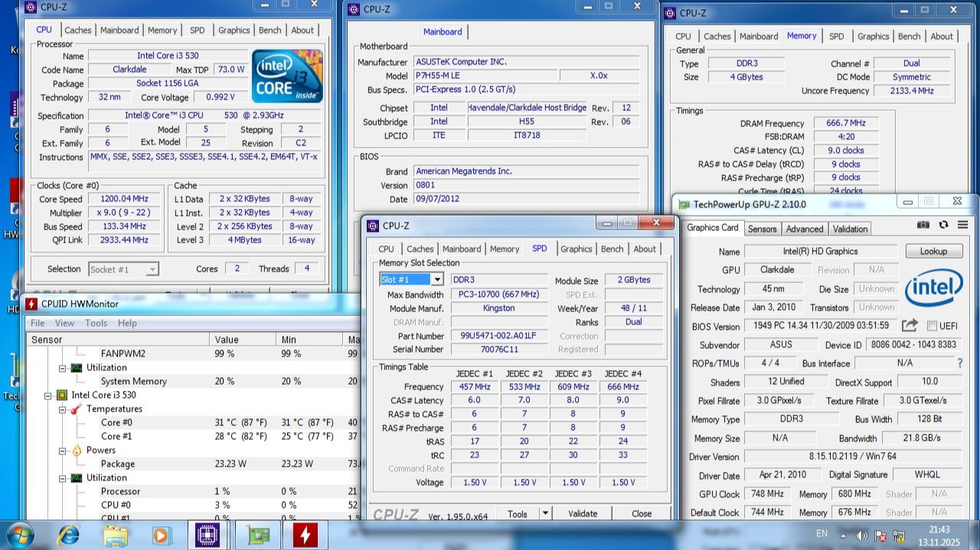This screenshot has width=980, height=550.
Task: Click the GPU-Z graphics card taskbar icon
Action: coord(258,535)
